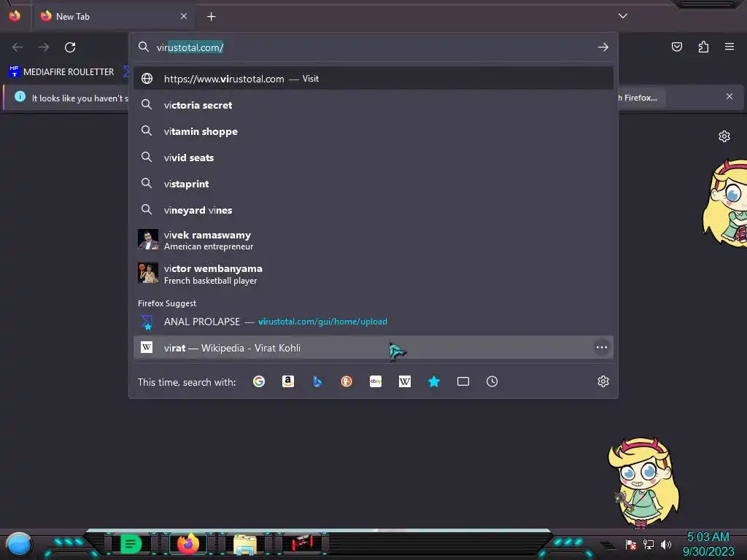Open the red-black app on taskbar
This screenshot has height=560, width=747.
coord(302,543)
